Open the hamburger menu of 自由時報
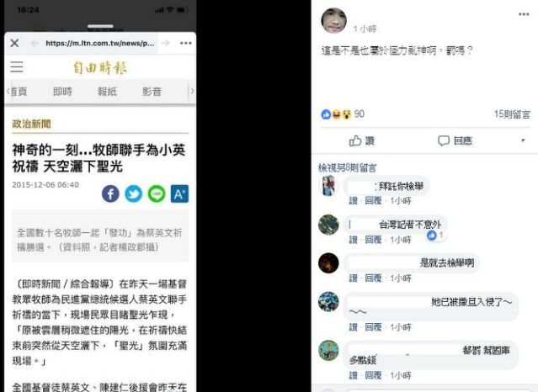 17,67
